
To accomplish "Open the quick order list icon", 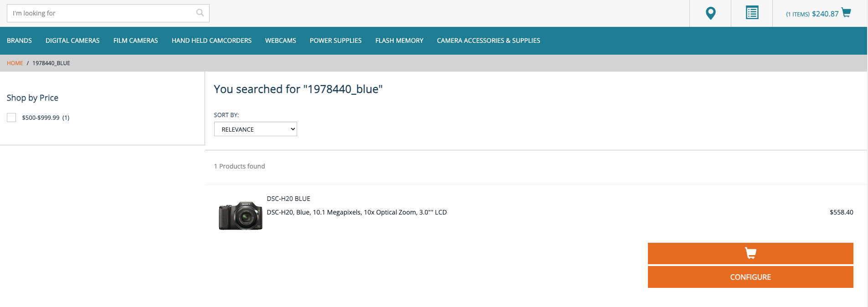I will (752, 13).
